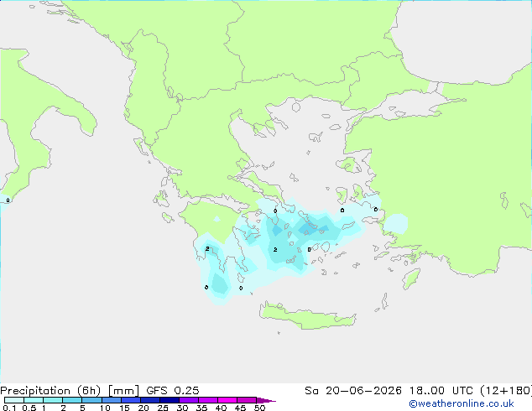Select the '40' legend scale label
The width and height of the screenshot is (532, 411).
(221, 408)
